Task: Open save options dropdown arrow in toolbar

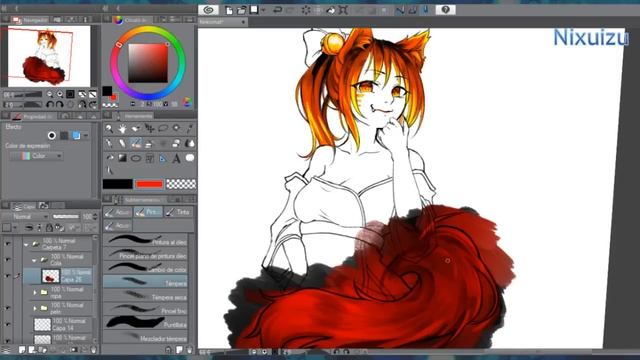Action: [x=263, y=10]
